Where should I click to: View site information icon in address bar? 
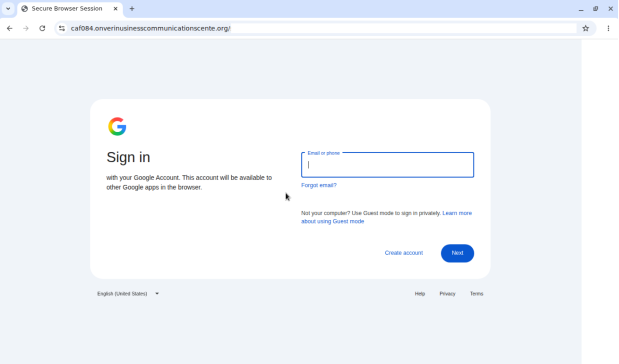(62, 28)
